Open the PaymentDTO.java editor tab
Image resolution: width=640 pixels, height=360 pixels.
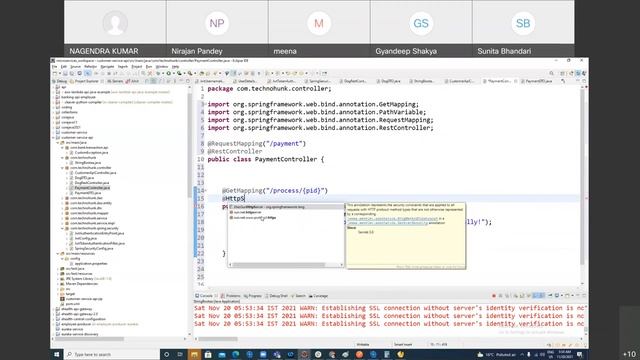(538, 81)
